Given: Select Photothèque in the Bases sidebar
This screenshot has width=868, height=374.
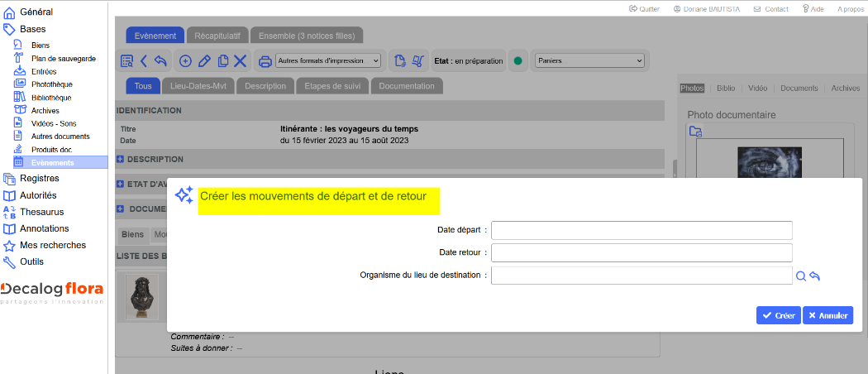Looking at the screenshot, I should tap(51, 84).
